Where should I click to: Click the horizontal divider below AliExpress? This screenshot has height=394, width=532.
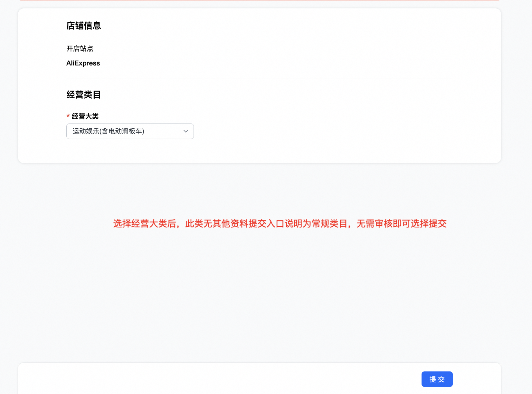[x=259, y=78]
